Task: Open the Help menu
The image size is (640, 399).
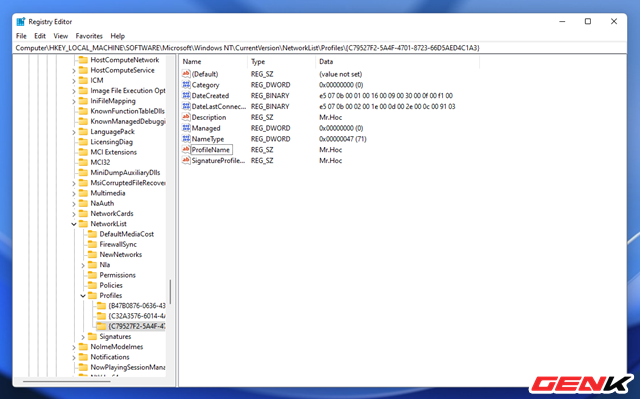Action: click(118, 36)
